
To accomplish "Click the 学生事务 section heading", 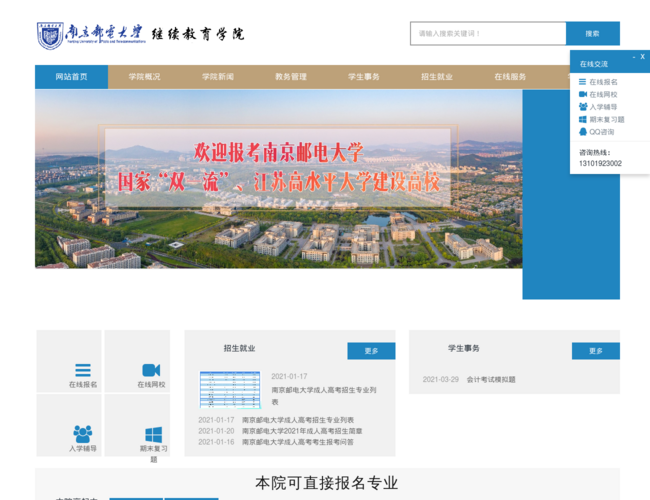I will [464, 348].
